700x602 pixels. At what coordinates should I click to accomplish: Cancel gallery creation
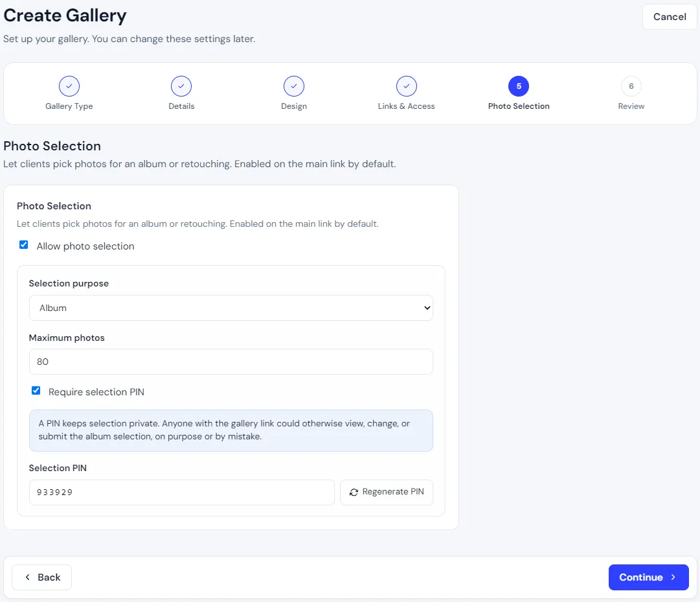(x=670, y=17)
